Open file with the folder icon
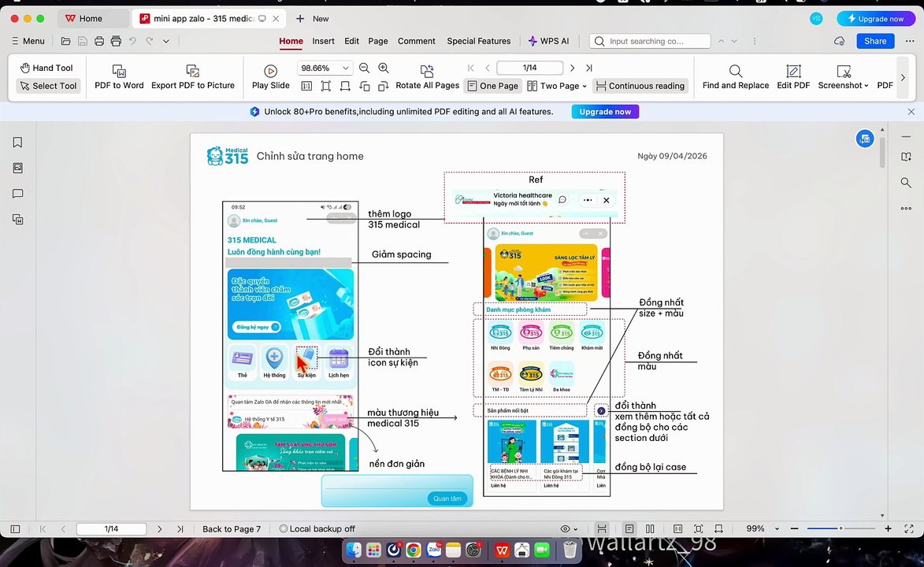 (66, 41)
